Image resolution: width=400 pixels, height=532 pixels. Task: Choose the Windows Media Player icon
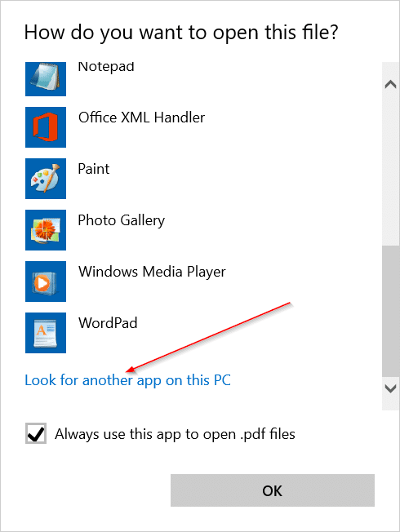(46, 282)
